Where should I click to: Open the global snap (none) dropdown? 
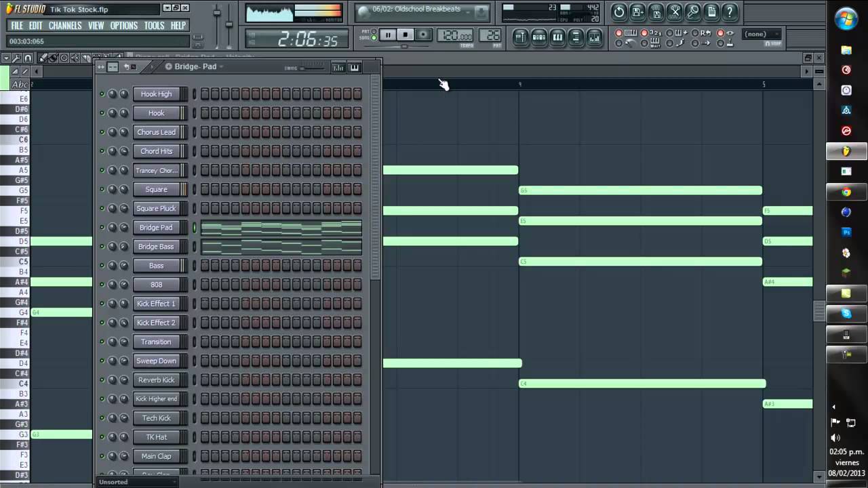point(762,34)
